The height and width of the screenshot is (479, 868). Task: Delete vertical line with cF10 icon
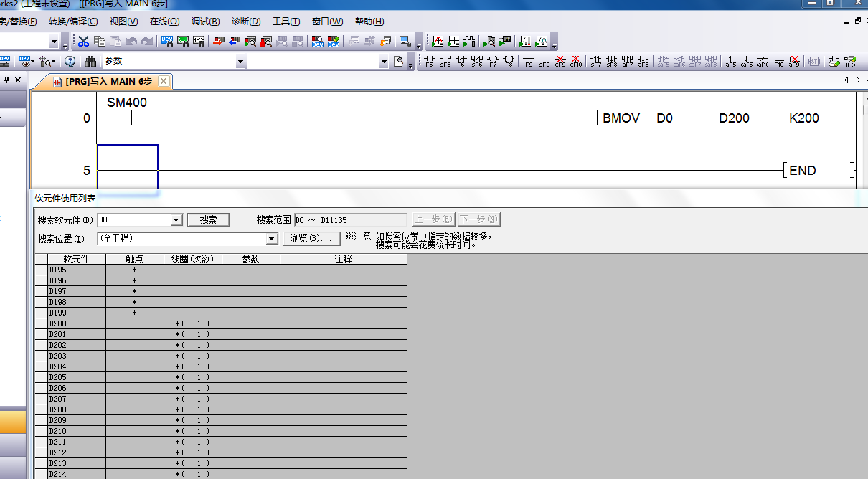click(x=575, y=62)
